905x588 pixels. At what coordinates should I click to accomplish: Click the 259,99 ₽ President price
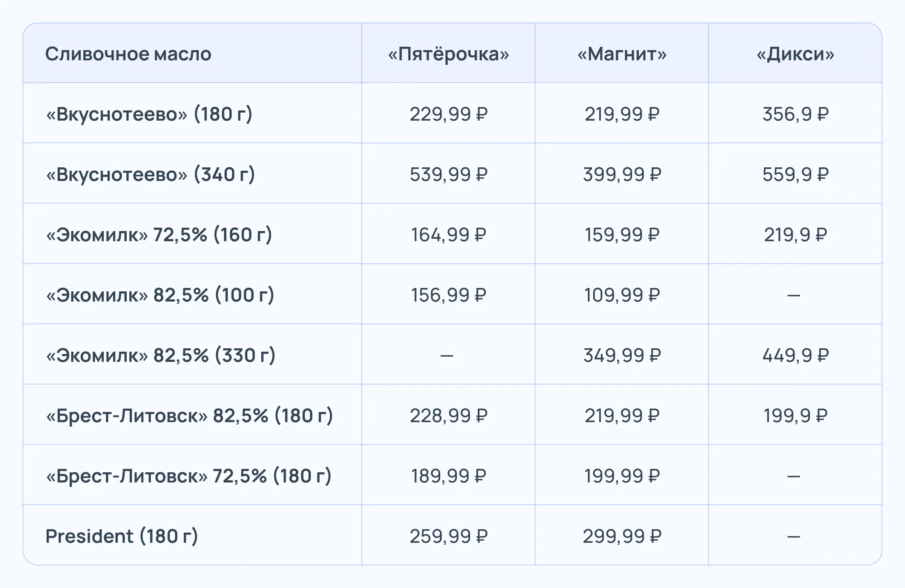coord(448,536)
